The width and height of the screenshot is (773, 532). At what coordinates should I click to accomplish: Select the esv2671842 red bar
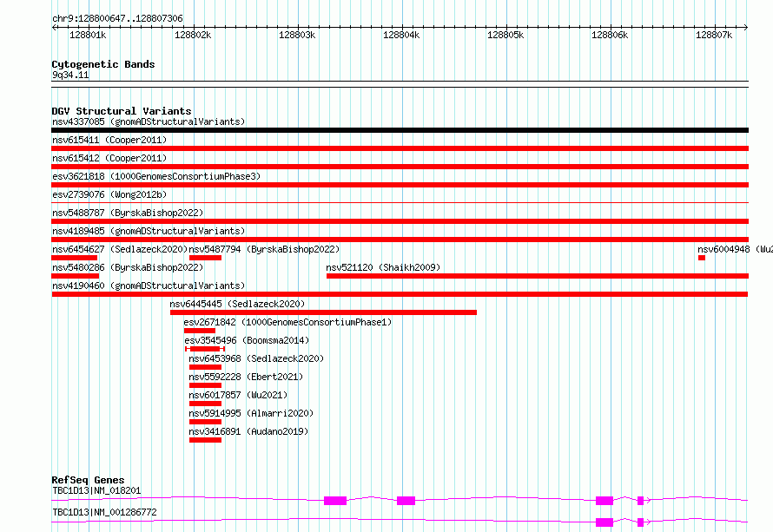click(200, 331)
